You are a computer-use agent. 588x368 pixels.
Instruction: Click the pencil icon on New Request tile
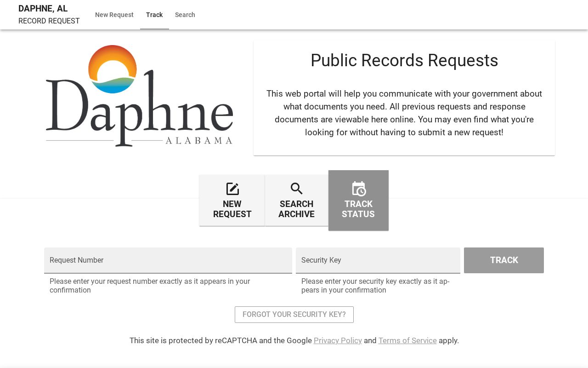(x=232, y=189)
